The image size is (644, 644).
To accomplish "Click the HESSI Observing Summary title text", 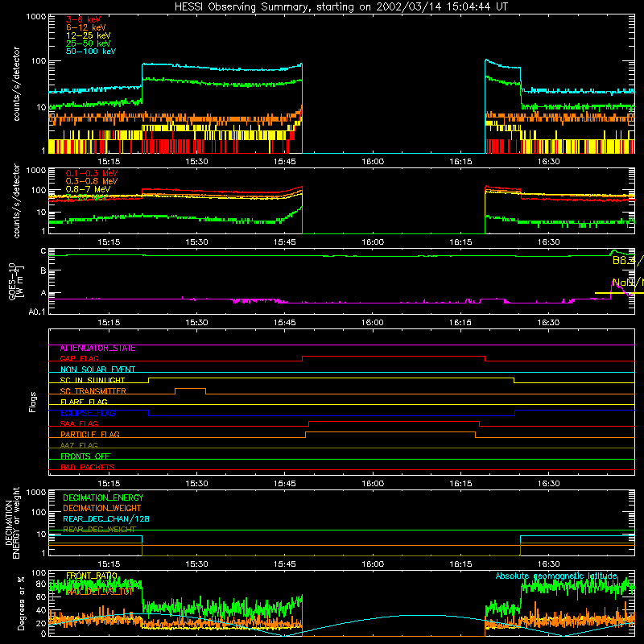I will (341, 6).
